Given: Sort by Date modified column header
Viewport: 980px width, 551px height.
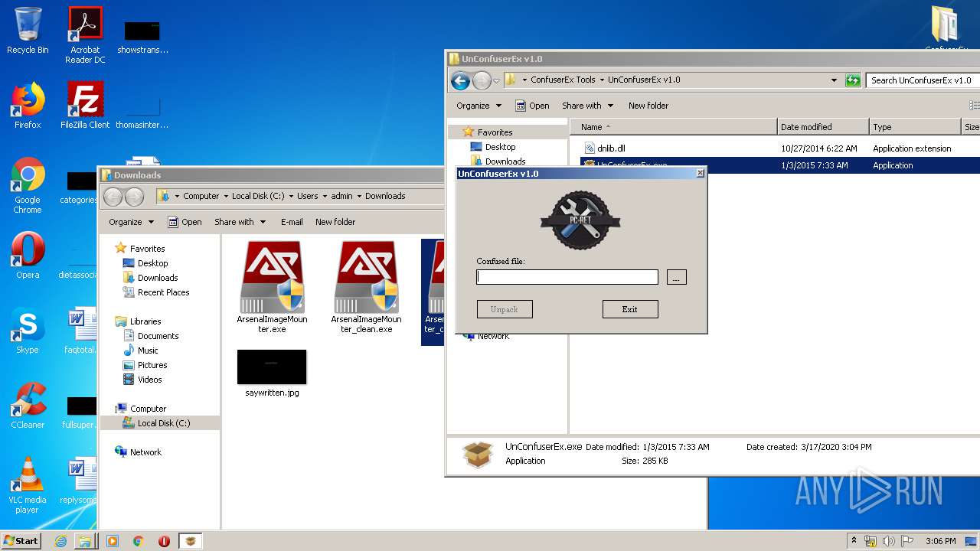Looking at the screenshot, I should 823,127.
